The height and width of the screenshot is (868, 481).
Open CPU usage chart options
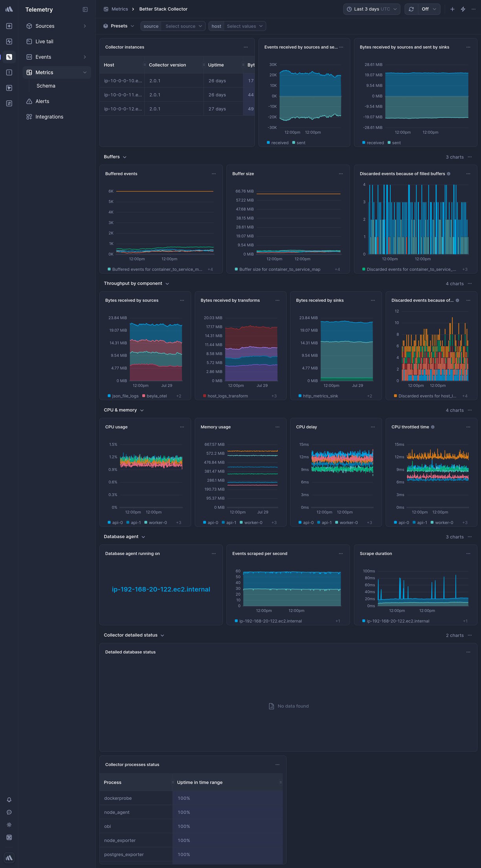182,427
